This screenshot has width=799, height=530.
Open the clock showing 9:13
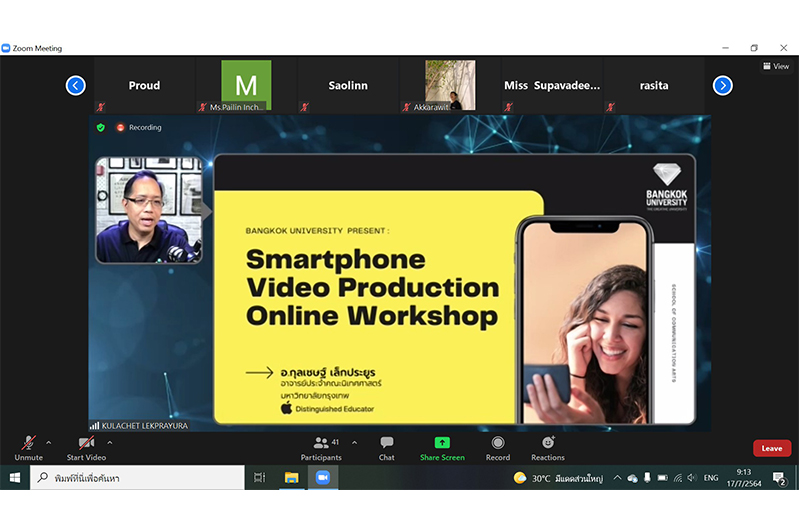[x=744, y=478]
